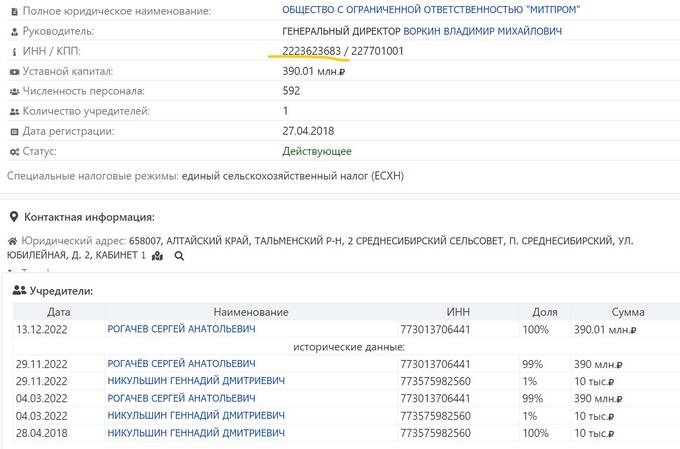Viewport: 680px width, 449px height.
Task: Click the person icon next to Руководитель
Action: (12, 31)
